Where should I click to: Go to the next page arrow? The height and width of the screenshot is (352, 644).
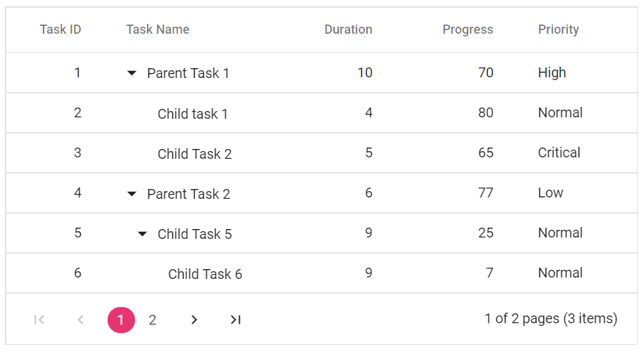coord(194,320)
